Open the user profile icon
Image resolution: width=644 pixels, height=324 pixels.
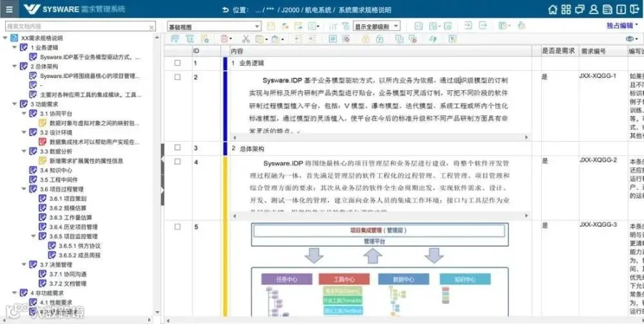(593, 9)
